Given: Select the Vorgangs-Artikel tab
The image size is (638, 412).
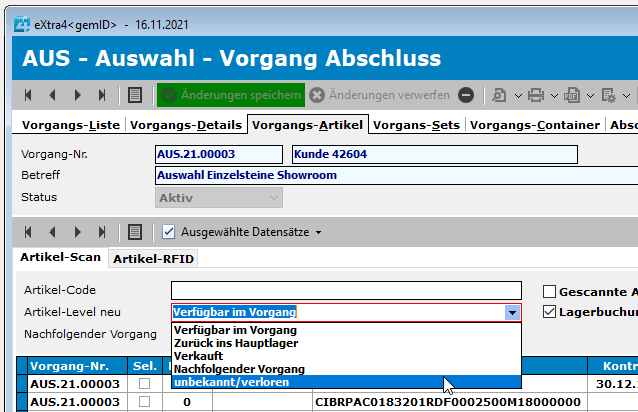Looking at the screenshot, I should (308, 124).
